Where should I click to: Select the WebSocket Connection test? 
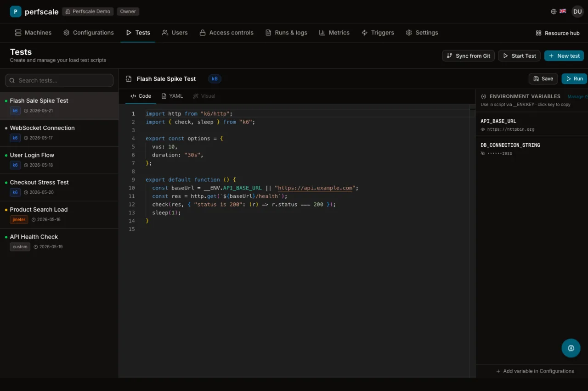[x=59, y=133]
